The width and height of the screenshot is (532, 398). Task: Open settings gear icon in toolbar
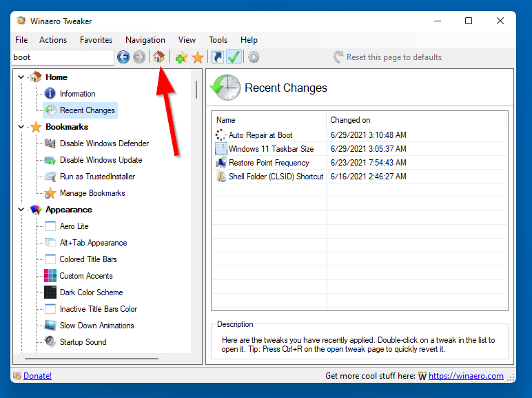pyautogui.click(x=254, y=57)
